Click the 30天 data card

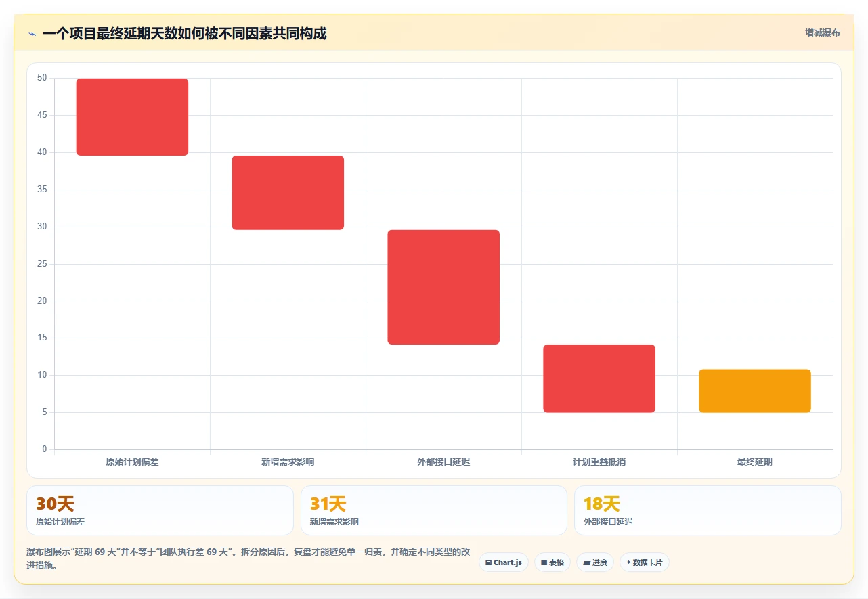point(160,510)
